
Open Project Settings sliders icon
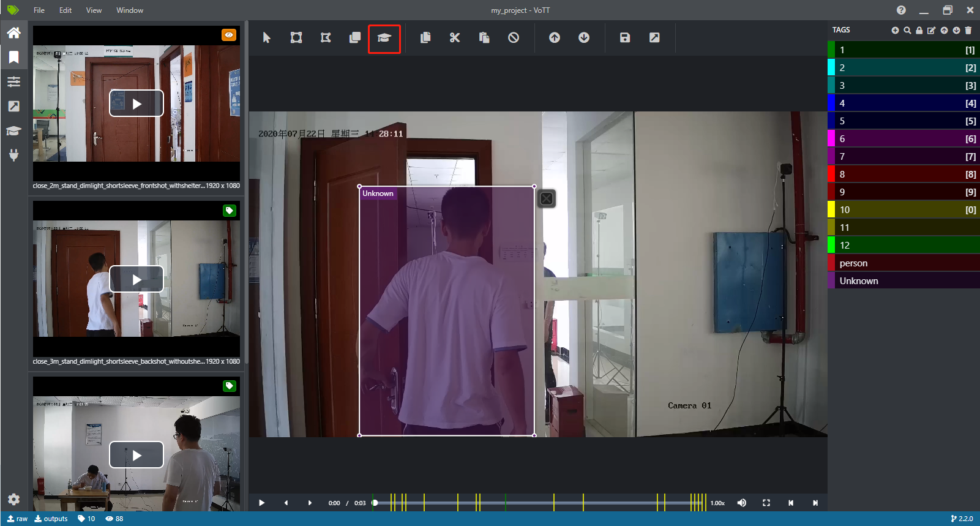click(x=13, y=81)
